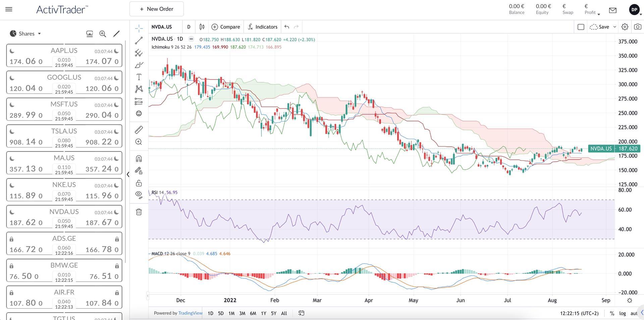644x320 pixels.
Task: Toggle the magnet snap mode
Action: pyautogui.click(x=139, y=158)
